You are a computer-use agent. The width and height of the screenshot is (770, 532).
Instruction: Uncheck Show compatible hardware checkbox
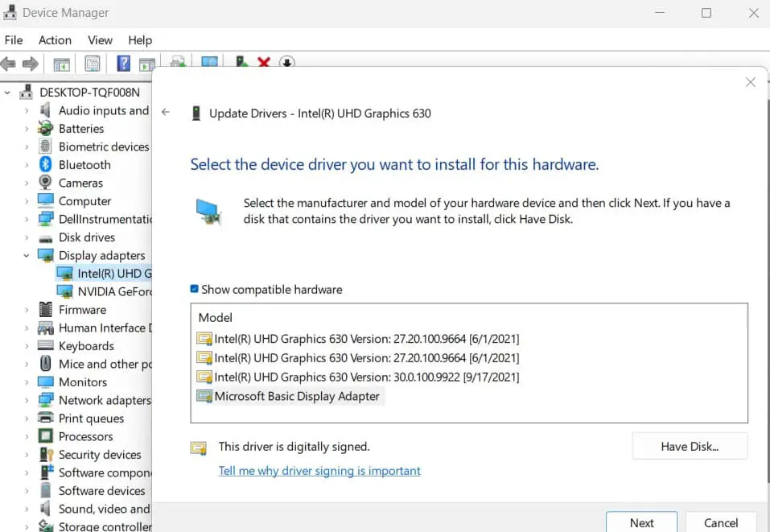point(195,290)
